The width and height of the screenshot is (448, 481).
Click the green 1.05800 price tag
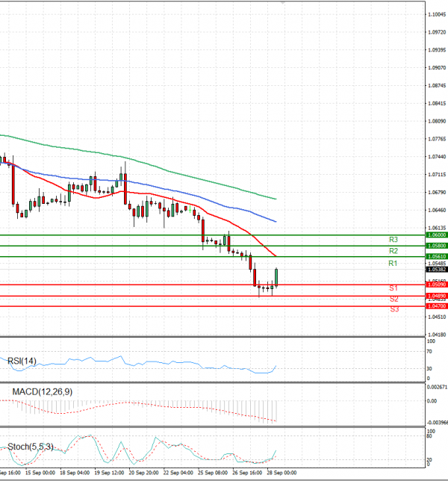point(437,246)
